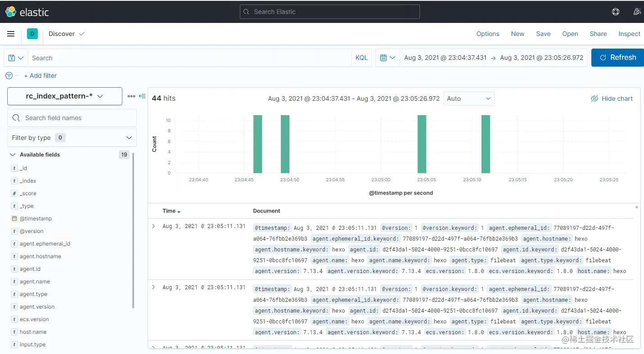
Task: Expand the second document row
Action: [x=153, y=287]
